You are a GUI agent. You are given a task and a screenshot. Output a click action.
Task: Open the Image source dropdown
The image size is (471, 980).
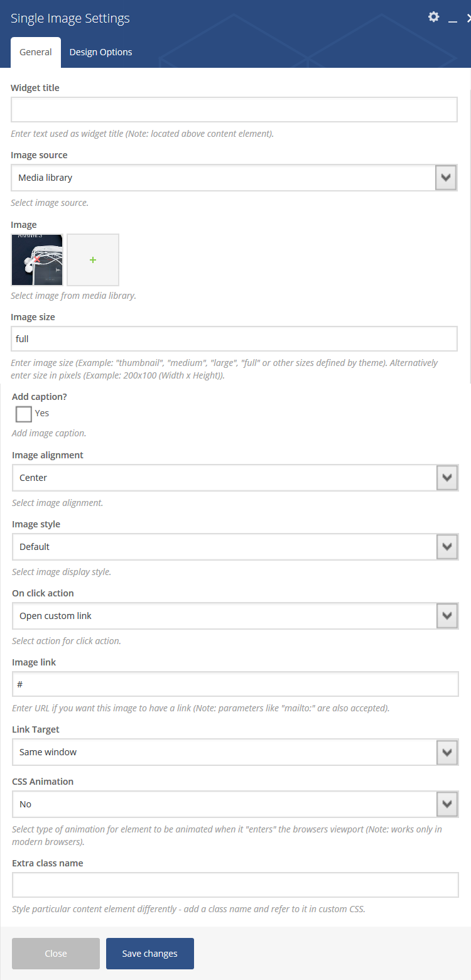click(x=234, y=178)
